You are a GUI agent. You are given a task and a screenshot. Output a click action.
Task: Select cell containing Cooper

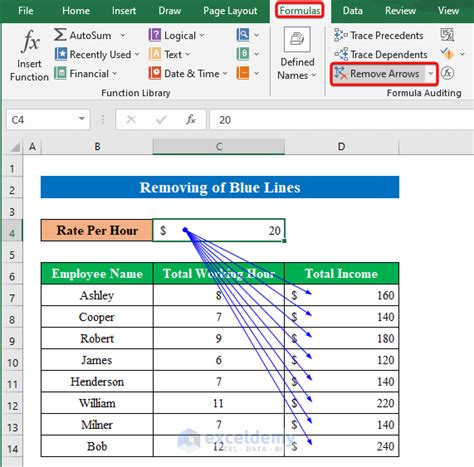coord(97,317)
